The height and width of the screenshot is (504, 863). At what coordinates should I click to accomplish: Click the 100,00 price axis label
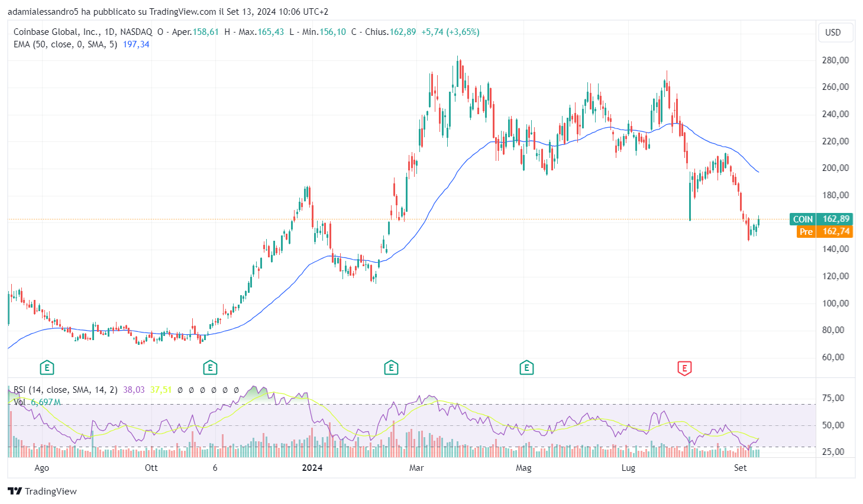835,303
